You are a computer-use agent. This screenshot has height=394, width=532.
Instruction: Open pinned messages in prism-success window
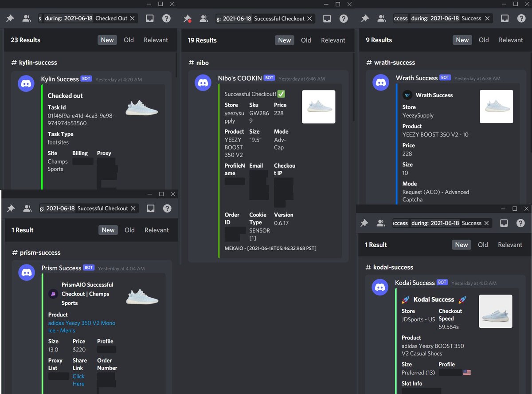(11, 209)
